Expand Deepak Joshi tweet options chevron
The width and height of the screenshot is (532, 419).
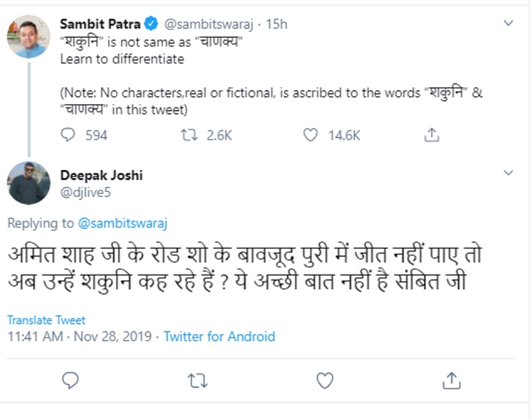[509, 172]
